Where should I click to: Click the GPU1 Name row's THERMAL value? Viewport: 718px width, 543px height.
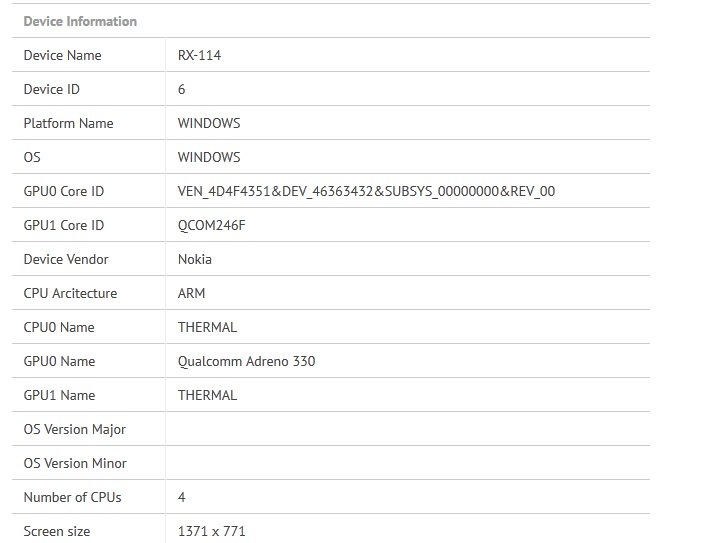tap(207, 395)
